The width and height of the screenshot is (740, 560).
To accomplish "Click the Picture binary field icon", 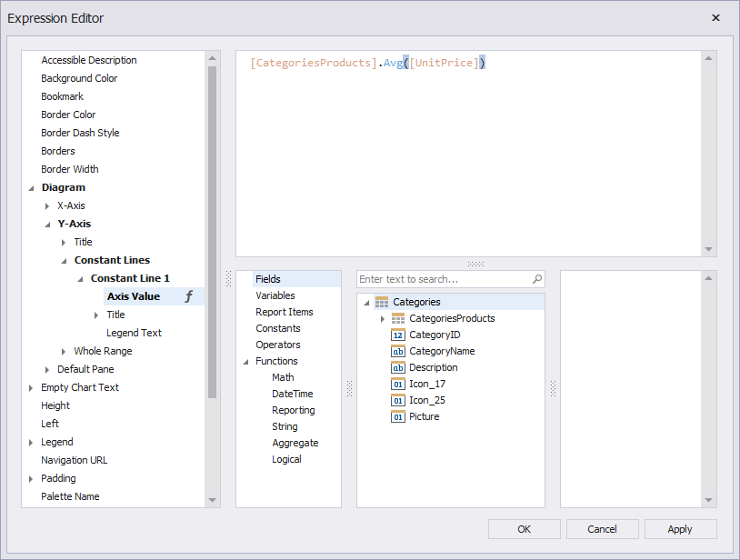I will click(x=398, y=416).
